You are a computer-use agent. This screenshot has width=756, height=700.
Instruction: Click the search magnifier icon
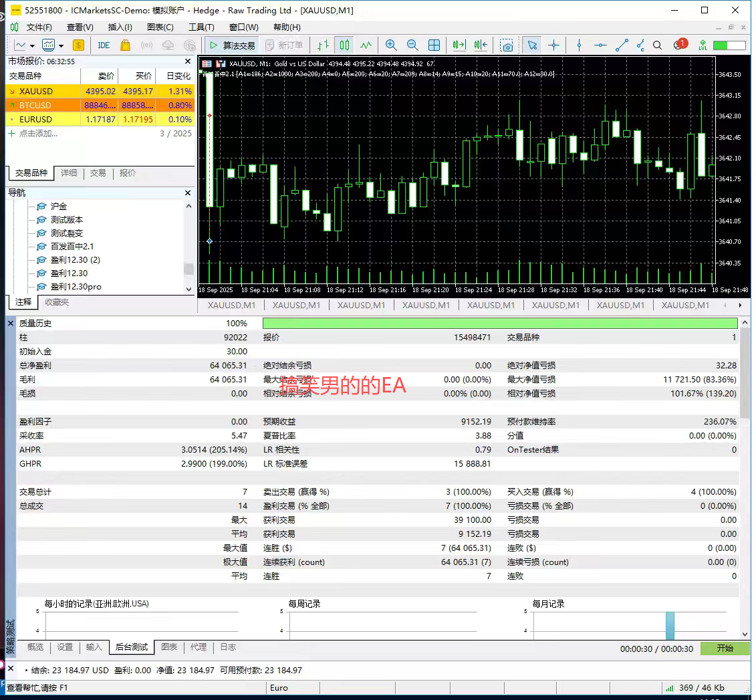tap(657, 45)
